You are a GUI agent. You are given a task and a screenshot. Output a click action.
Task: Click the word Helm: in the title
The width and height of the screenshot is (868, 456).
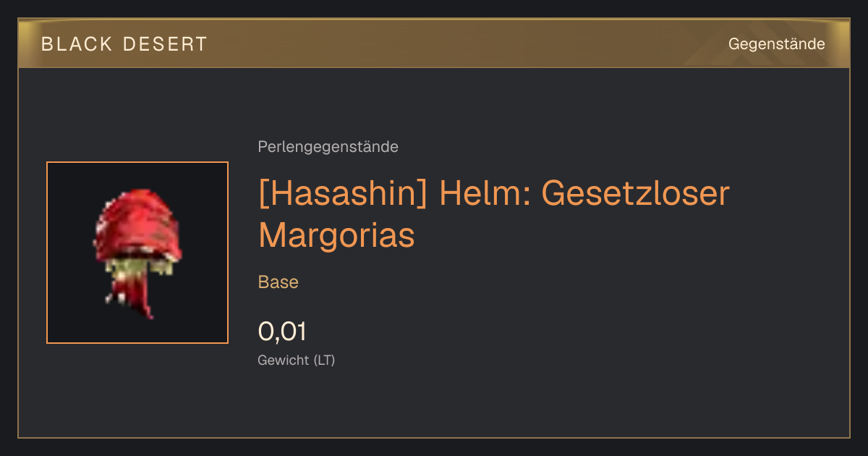tap(485, 194)
